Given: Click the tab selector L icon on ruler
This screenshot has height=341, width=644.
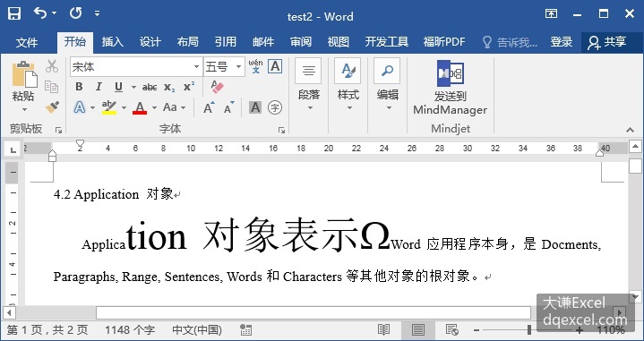Looking at the screenshot, I should [x=13, y=150].
